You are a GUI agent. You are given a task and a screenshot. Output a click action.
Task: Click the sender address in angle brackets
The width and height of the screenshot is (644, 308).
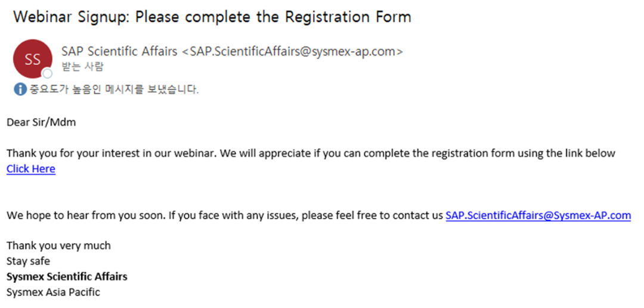(x=292, y=52)
